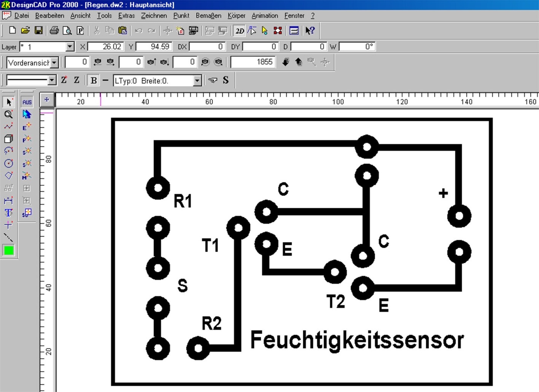Click the T2 label in drawing
The height and width of the screenshot is (392, 539).
click(336, 302)
